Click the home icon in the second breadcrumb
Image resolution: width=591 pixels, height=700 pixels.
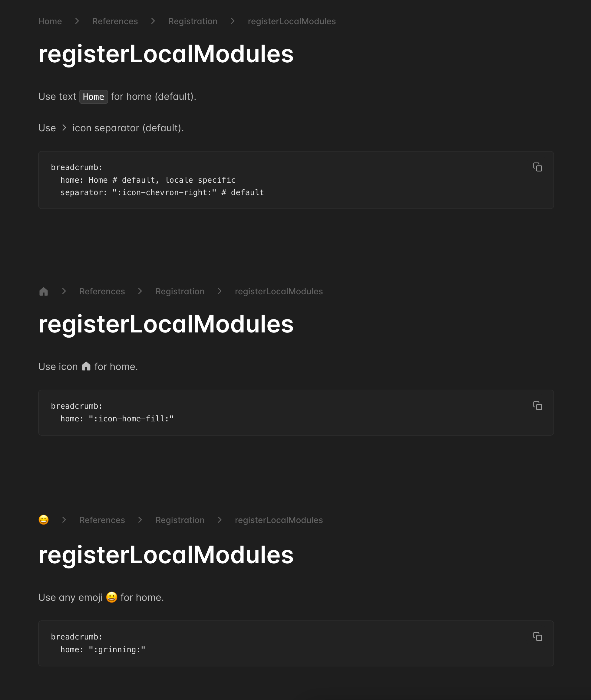pos(44,291)
